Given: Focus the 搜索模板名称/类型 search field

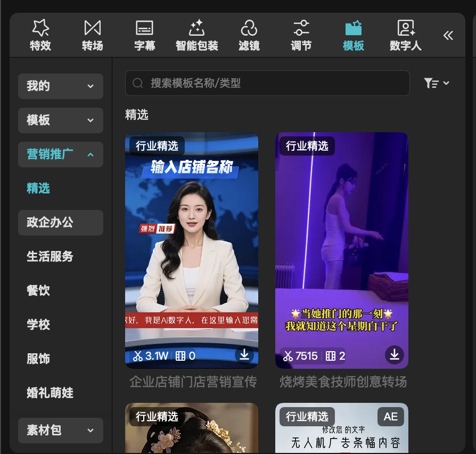Looking at the screenshot, I should pyautogui.click(x=267, y=83).
